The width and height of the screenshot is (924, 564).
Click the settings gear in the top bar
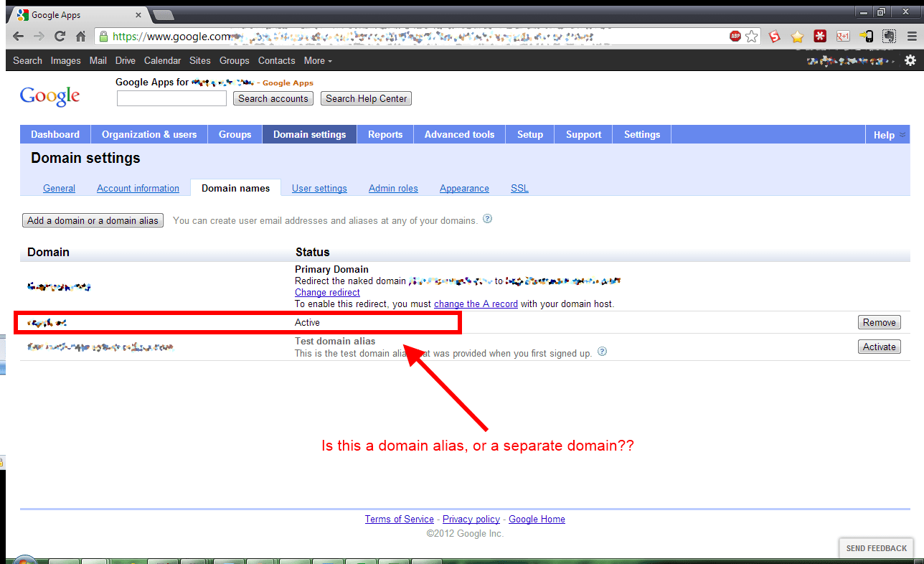tap(910, 61)
